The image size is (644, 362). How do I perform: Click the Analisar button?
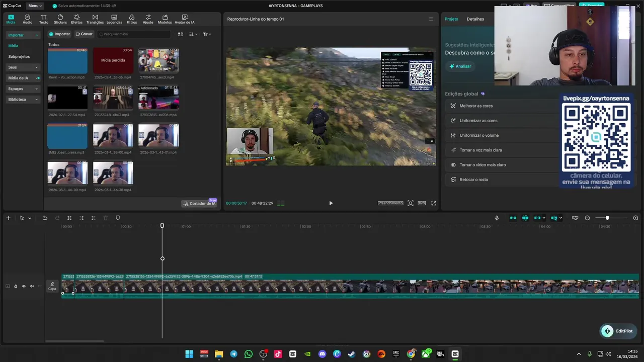point(460,66)
